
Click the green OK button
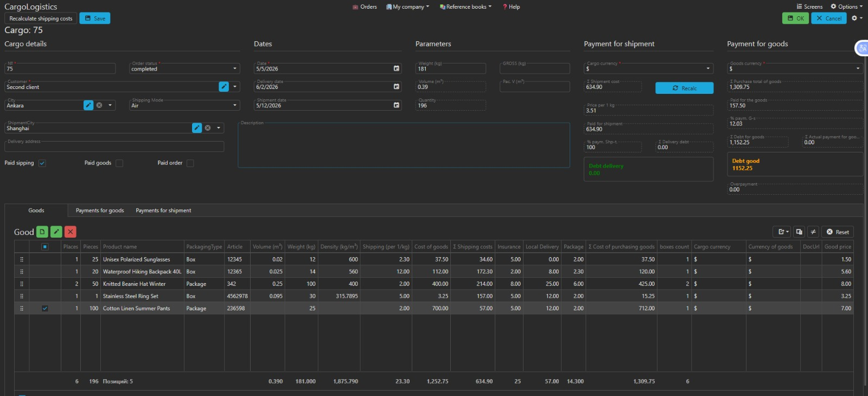[x=795, y=18]
